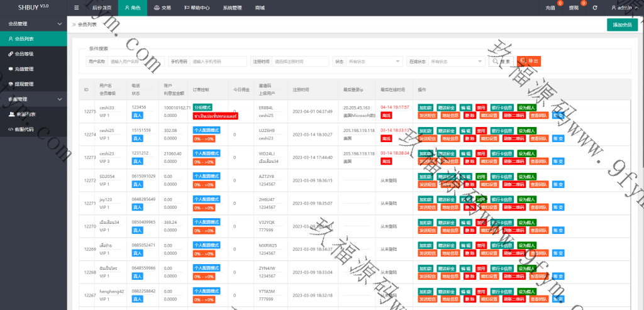Viewport: 644px width, 310px height.
Task: Click the hamburger sidebar collapse icon
Action: [76, 8]
